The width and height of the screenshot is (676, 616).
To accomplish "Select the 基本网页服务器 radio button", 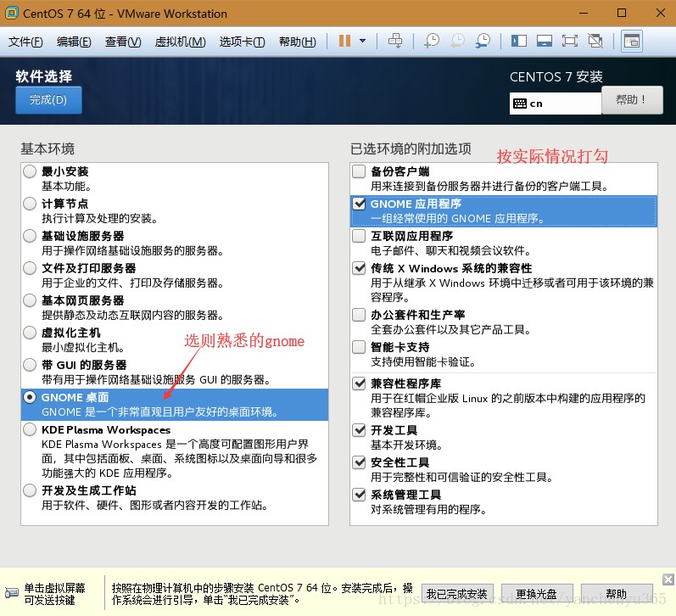I will pyautogui.click(x=30, y=300).
